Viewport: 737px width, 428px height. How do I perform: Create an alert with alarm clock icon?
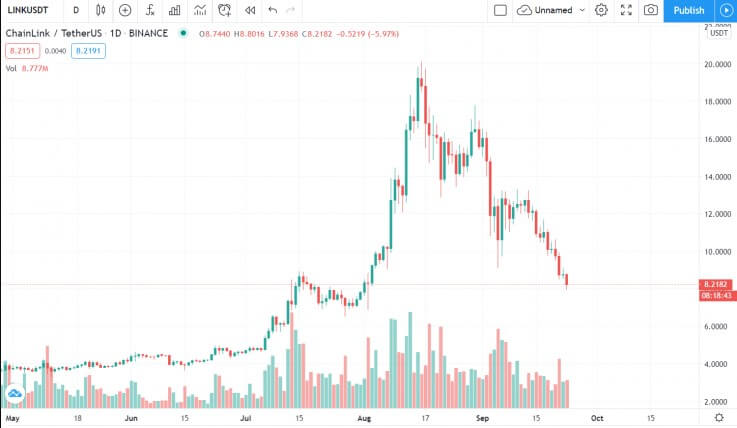pyautogui.click(x=225, y=10)
